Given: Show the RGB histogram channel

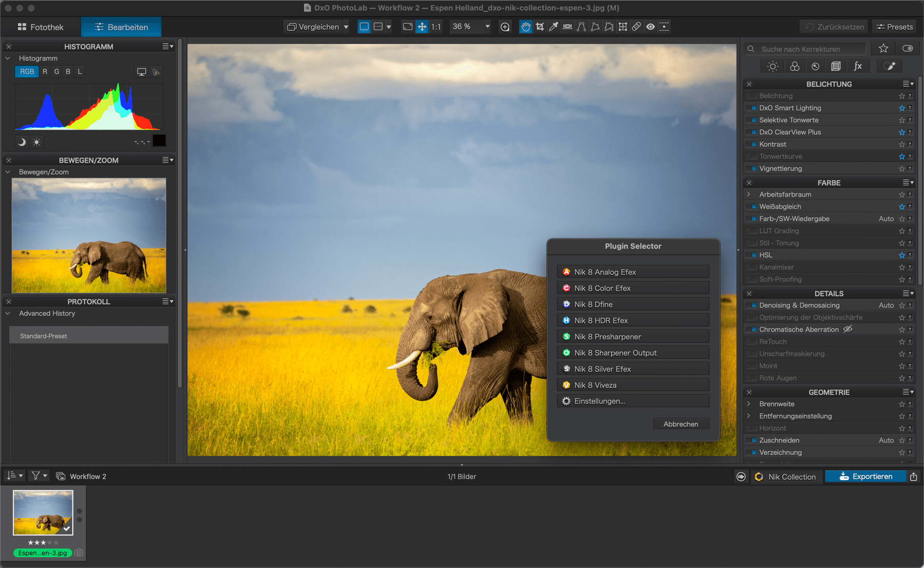Looking at the screenshot, I should pos(27,72).
